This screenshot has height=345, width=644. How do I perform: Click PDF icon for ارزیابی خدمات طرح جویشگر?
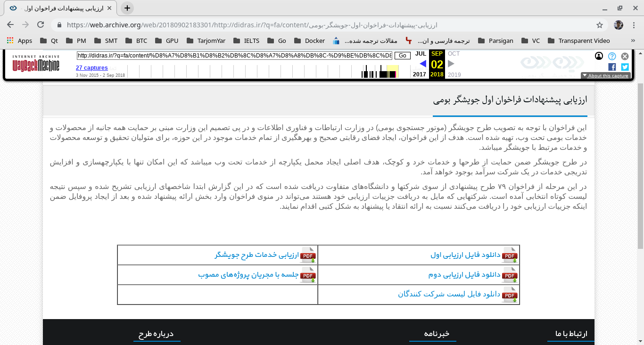pyautogui.click(x=308, y=255)
